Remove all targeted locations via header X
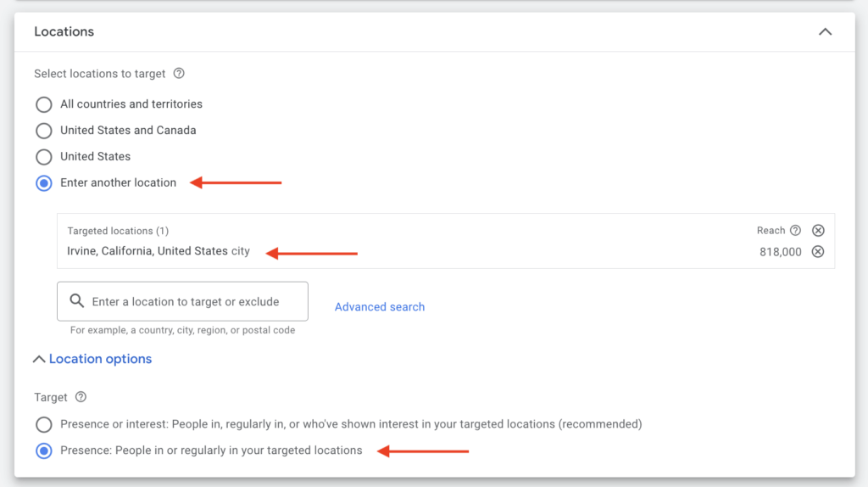The image size is (868, 487). tap(818, 230)
